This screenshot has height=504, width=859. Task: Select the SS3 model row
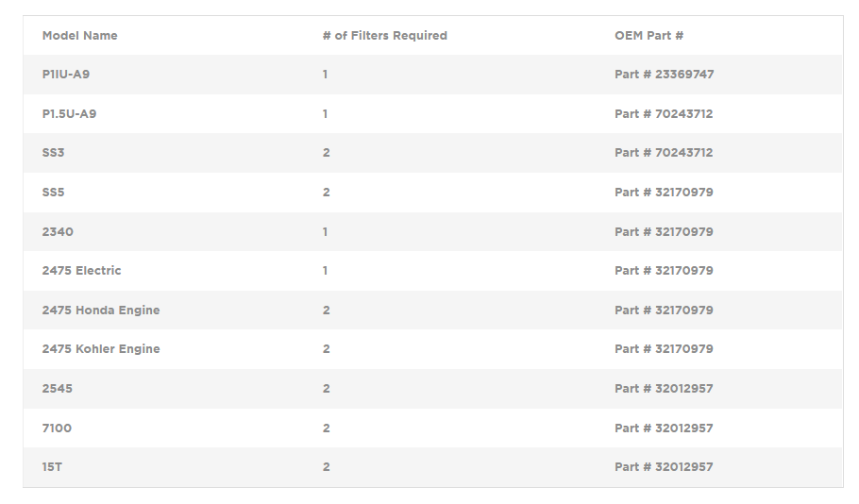coord(432,153)
